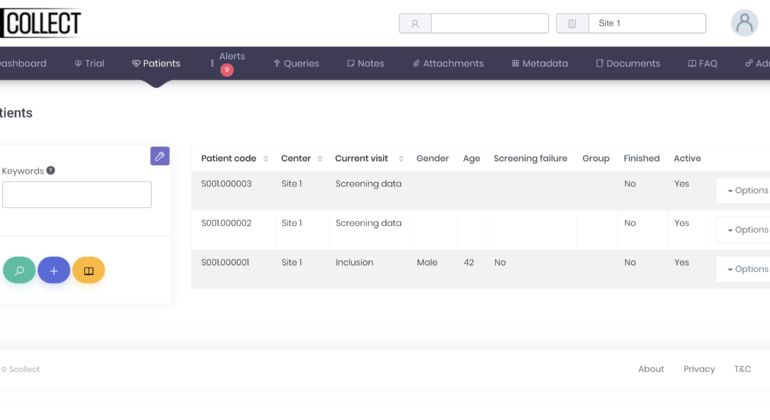Click the Scollect logo

click(42, 23)
